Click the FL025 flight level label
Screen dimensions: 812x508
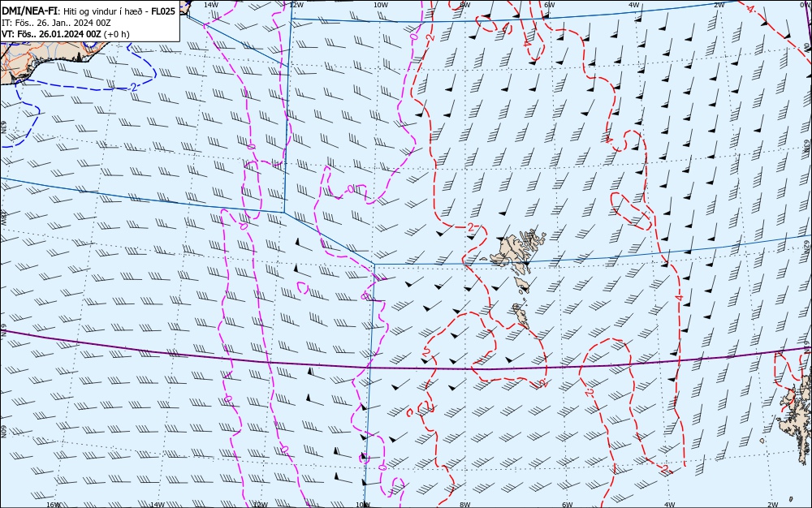pos(162,11)
